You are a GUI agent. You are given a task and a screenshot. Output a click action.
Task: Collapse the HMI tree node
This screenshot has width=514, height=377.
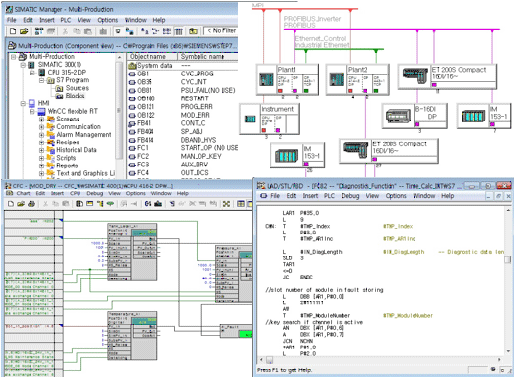tap(23, 103)
